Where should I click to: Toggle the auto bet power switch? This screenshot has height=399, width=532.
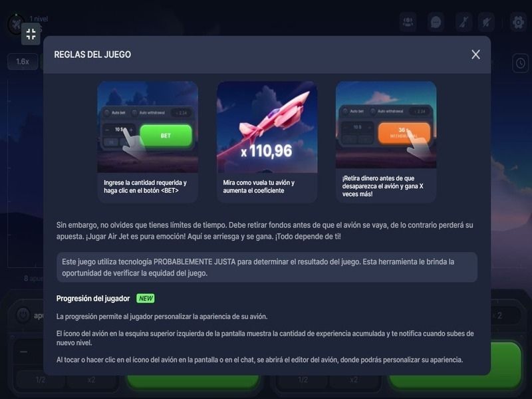pos(23,315)
